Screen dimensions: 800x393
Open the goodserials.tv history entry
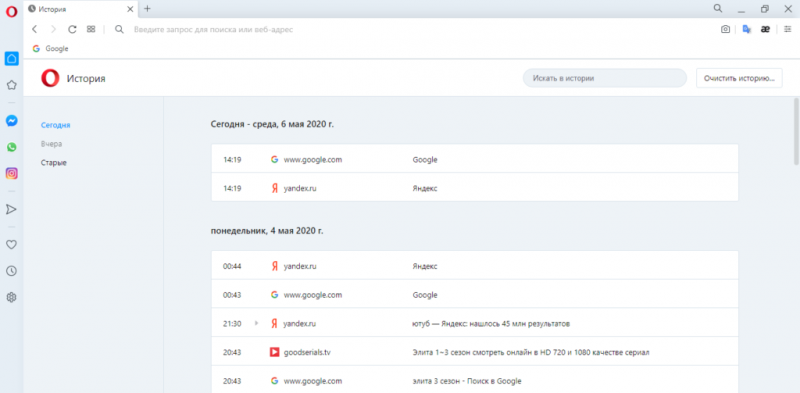pos(475,352)
